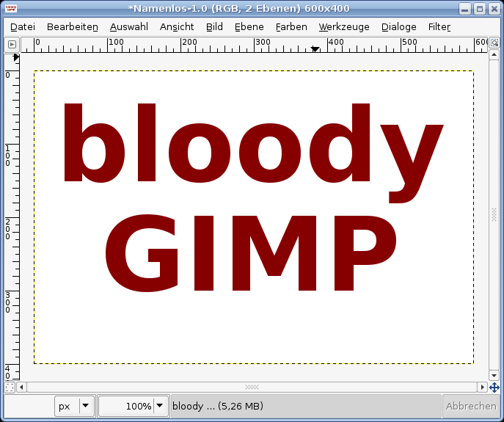Open the Farben menu
The width and height of the screenshot is (504, 422).
click(x=291, y=27)
